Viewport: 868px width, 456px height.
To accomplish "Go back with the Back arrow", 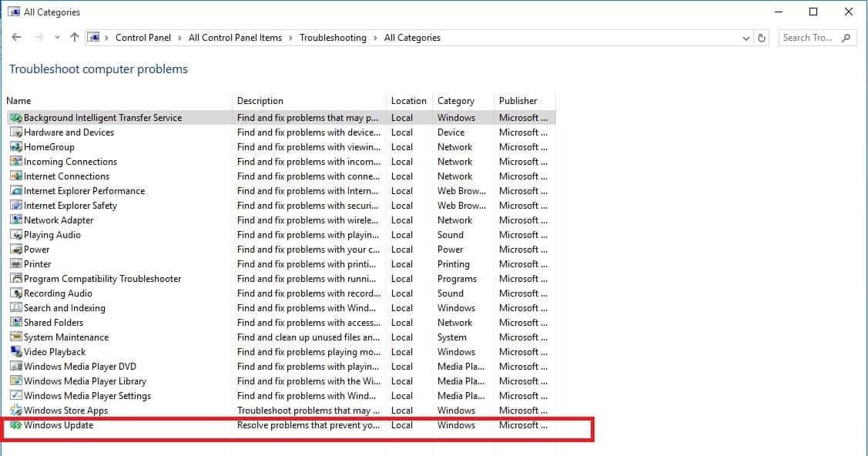I will click(x=17, y=38).
